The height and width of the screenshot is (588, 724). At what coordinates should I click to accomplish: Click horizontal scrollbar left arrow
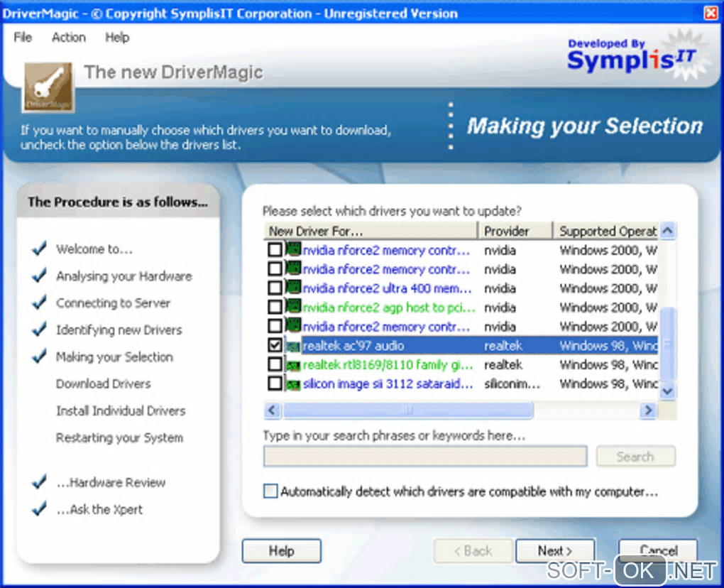point(273,410)
